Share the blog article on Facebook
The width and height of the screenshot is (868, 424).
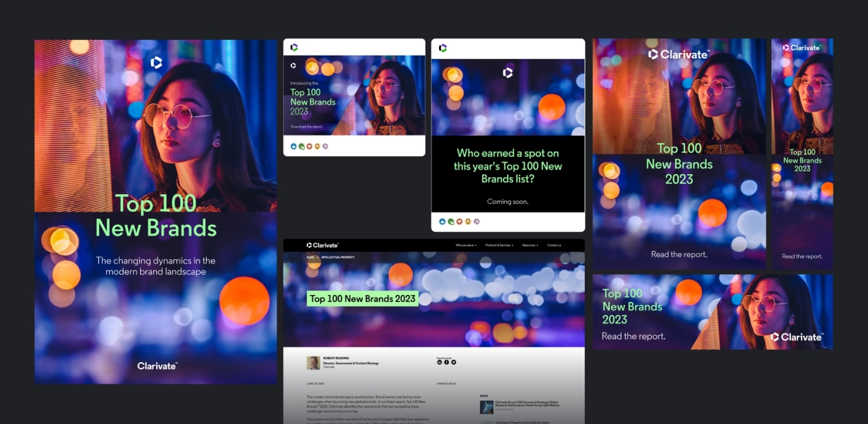click(x=446, y=362)
